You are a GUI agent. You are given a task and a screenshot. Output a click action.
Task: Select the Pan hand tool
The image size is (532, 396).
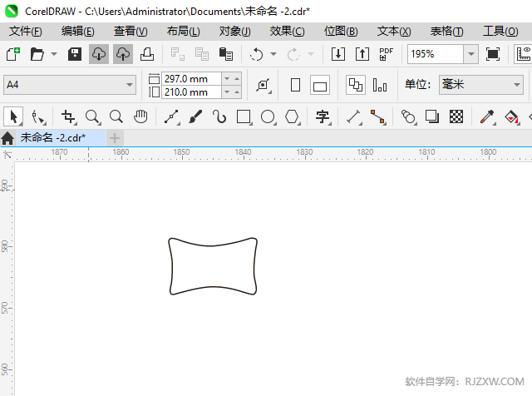click(x=140, y=117)
